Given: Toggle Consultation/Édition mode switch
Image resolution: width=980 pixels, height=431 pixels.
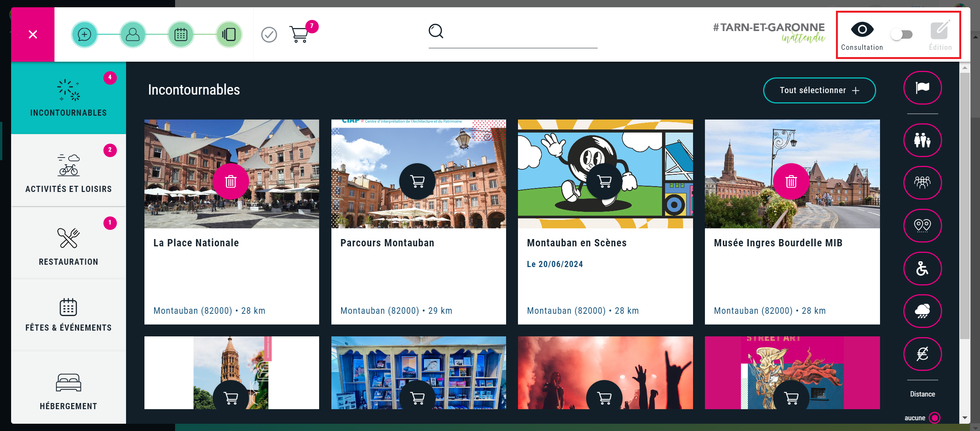Looking at the screenshot, I should coord(901,35).
